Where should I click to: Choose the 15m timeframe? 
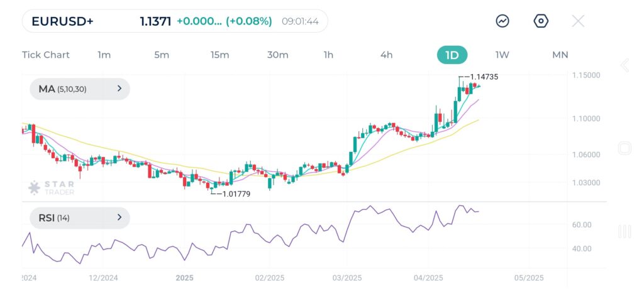pyautogui.click(x=219, y=55)
